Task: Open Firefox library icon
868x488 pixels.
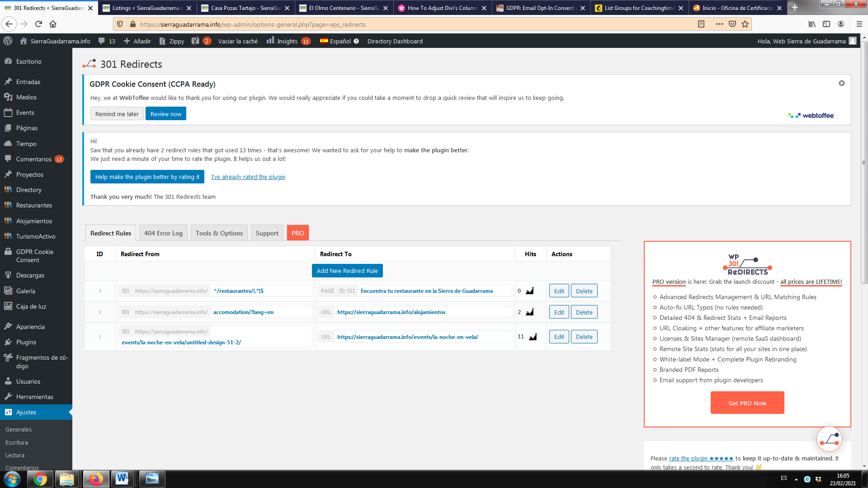Action: click(x=812, y=24)
